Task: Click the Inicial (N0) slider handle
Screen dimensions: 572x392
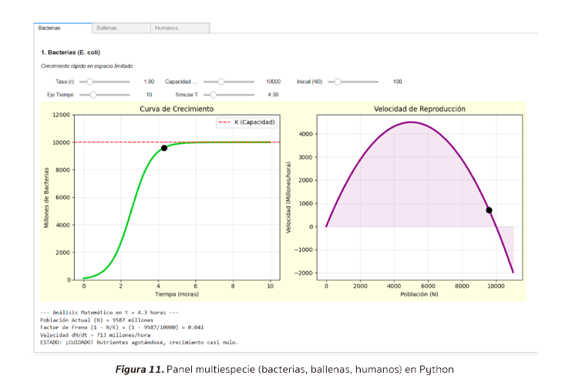Action: point(338,82)
